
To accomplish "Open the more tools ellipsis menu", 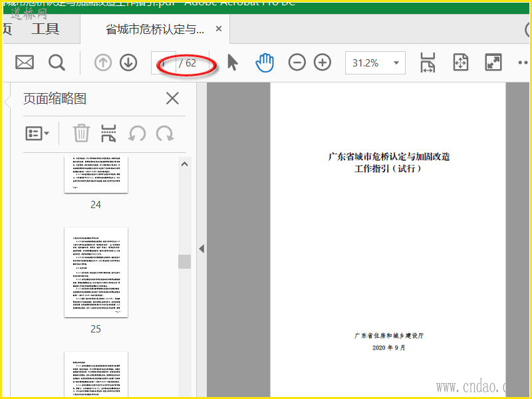I will pyautogui.click(x=523, y=63).
